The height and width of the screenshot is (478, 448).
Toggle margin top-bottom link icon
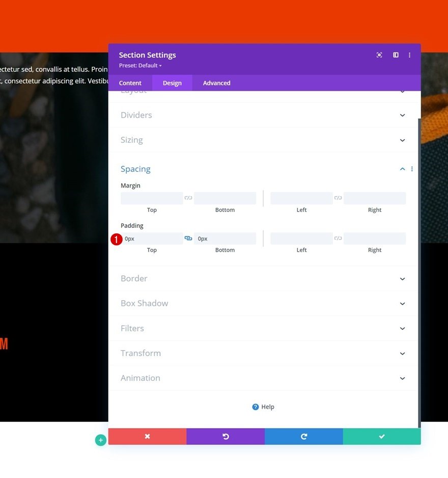pos(188,198)
